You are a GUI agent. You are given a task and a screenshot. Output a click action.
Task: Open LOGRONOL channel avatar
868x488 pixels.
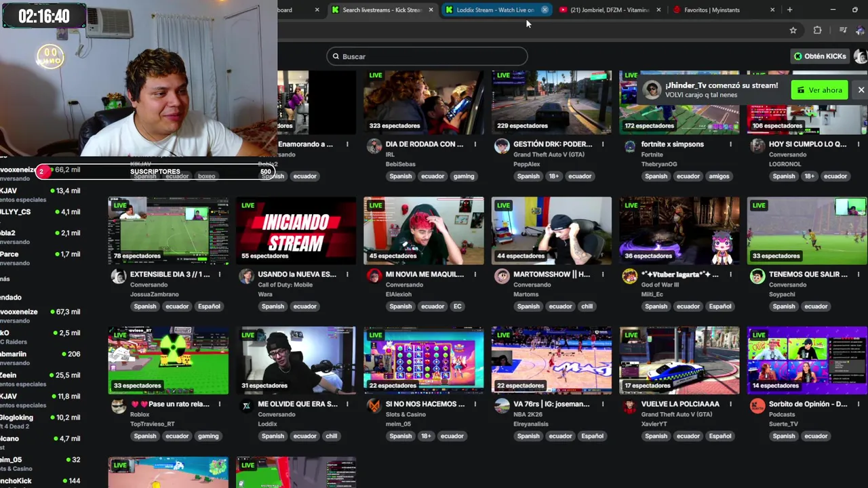coord(757,146)
